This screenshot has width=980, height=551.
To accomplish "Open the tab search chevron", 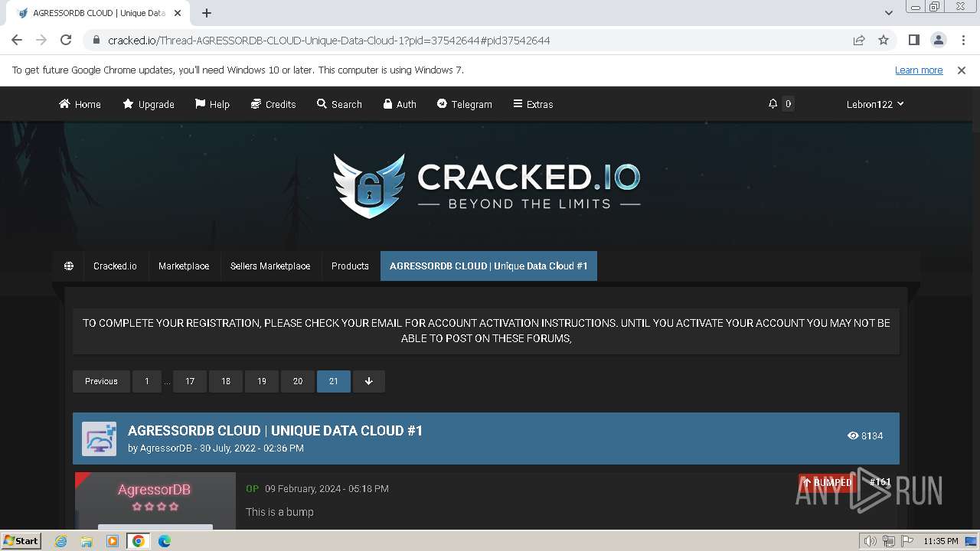I will (x=889, y=13).
